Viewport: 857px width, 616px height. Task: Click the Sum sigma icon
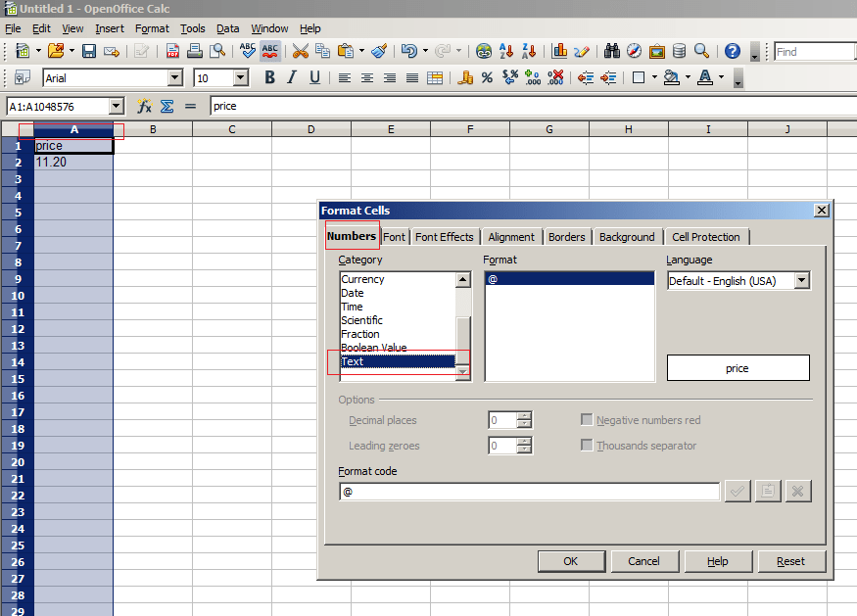[x=167, y=106]
